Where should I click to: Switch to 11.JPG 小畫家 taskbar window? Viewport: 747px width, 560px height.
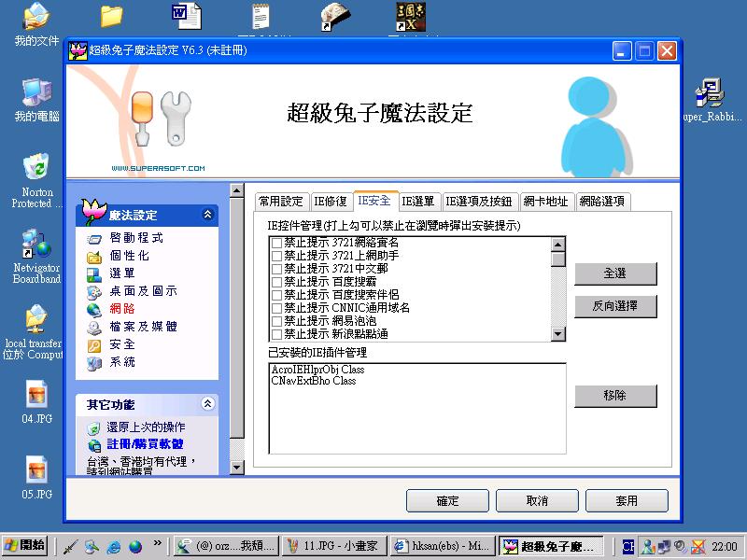click(x=335, y=546)
